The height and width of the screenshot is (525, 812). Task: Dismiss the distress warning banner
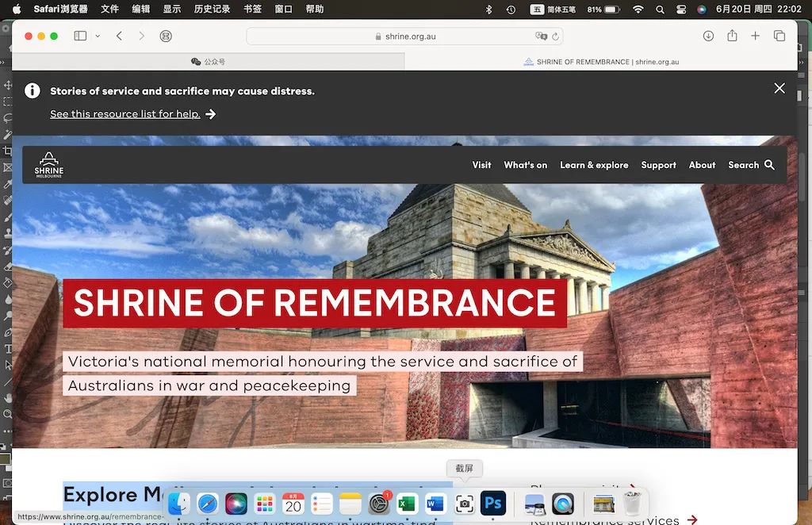[779, 89]
